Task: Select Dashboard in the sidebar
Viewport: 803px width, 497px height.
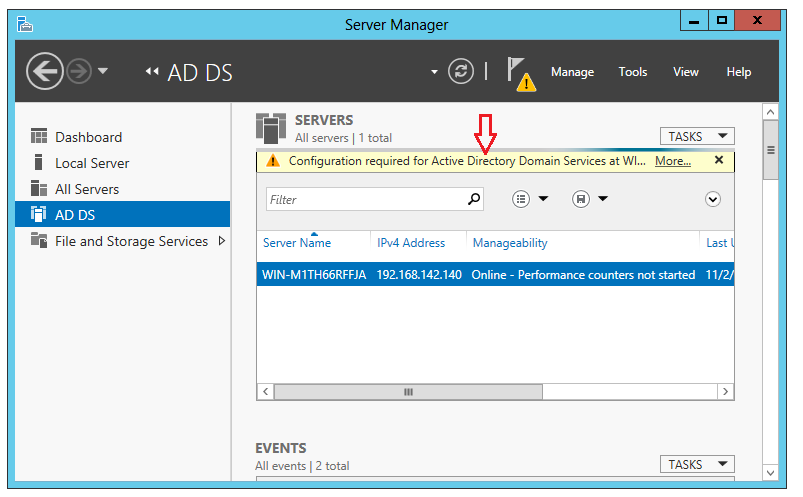Action: tap(88, 137)
